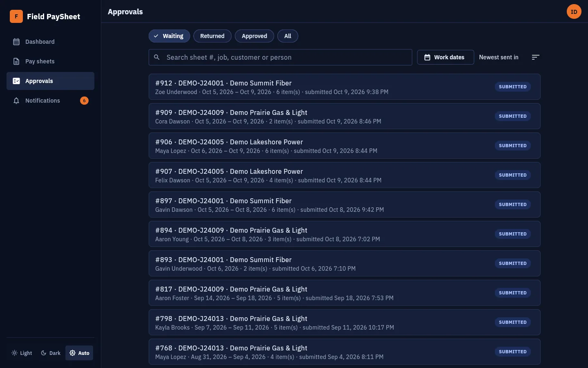Click the Field PaySheet app title

click(x=53, y=16)
